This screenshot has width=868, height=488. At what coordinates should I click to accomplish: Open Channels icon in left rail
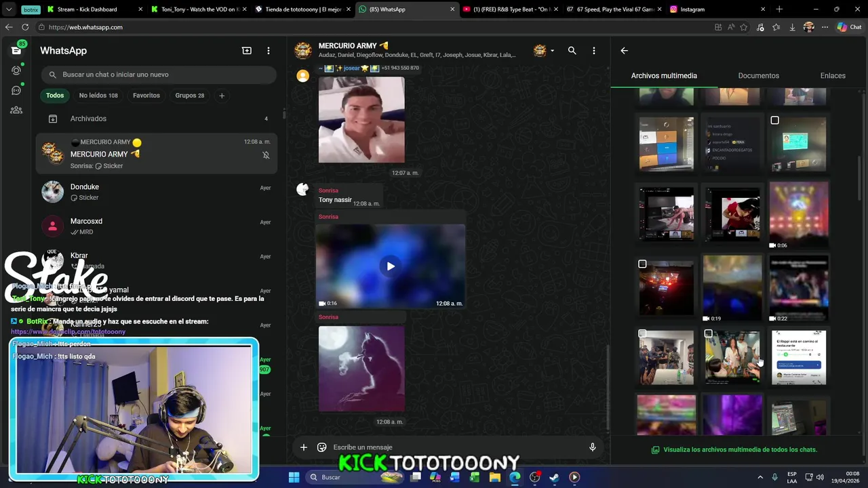(16, 90)
